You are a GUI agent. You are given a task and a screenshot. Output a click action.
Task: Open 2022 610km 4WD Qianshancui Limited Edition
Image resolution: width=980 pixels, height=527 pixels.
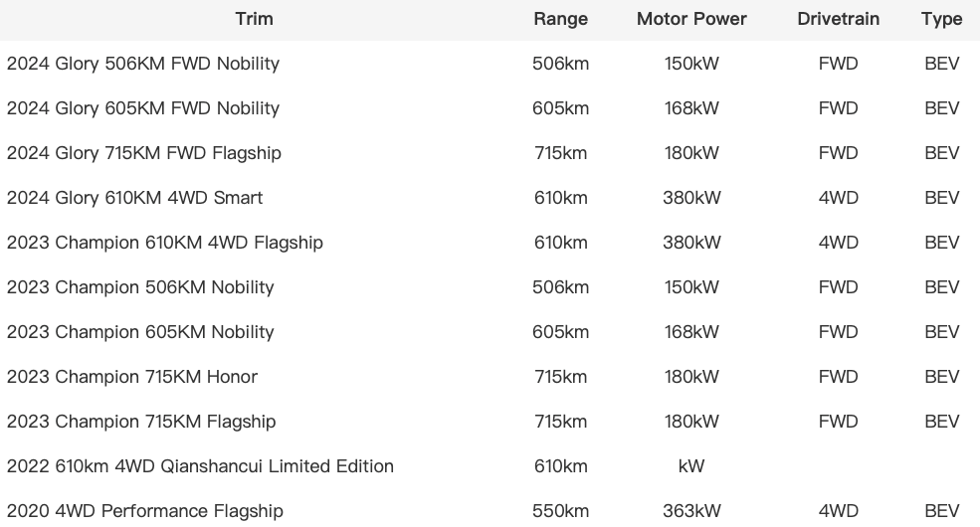[x=200, y=466]
